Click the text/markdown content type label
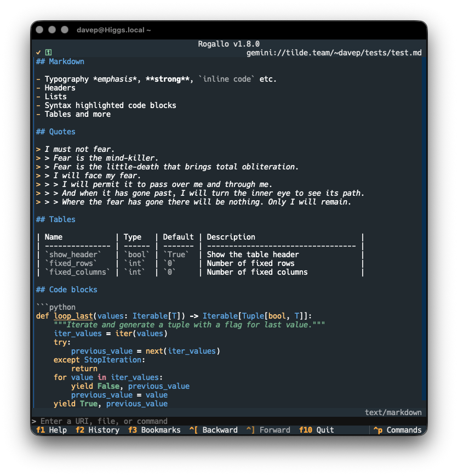The width and height of the screenshot is (458, 476). coord(393,412)
